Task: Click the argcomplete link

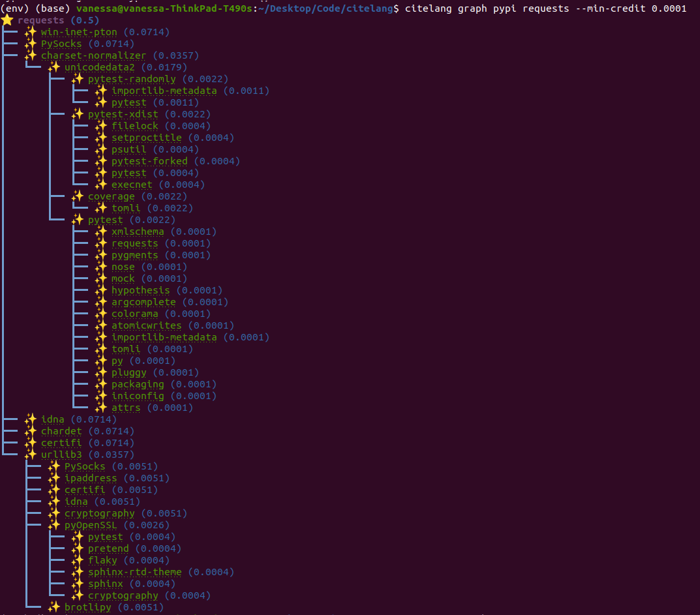Action: [x=144, y=302]
